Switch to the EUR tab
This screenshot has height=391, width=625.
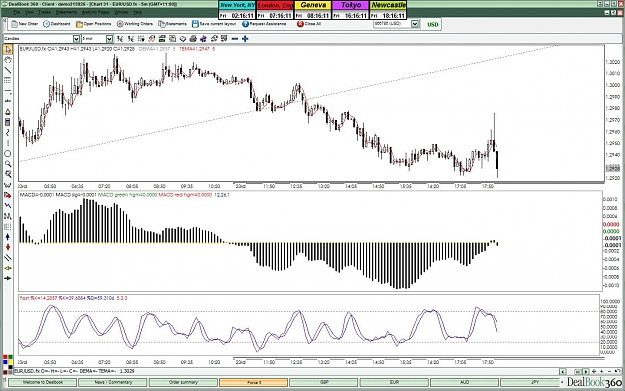(x=394, y=382)
